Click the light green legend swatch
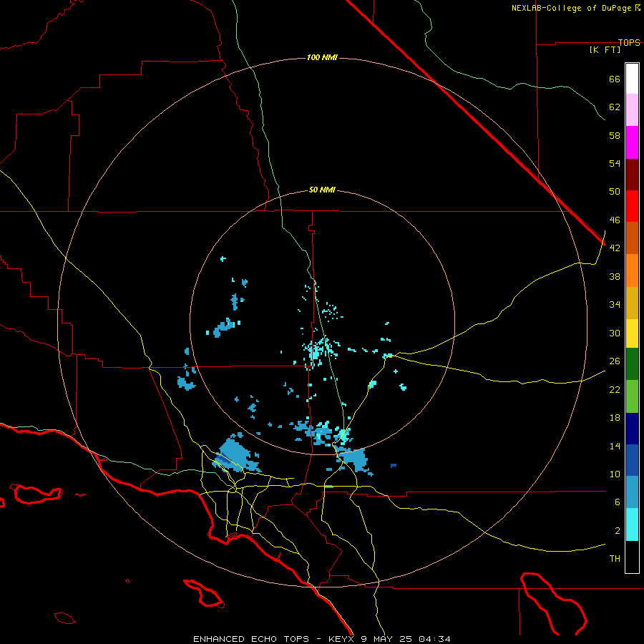 pyautogui.click(x=632, y=396)
